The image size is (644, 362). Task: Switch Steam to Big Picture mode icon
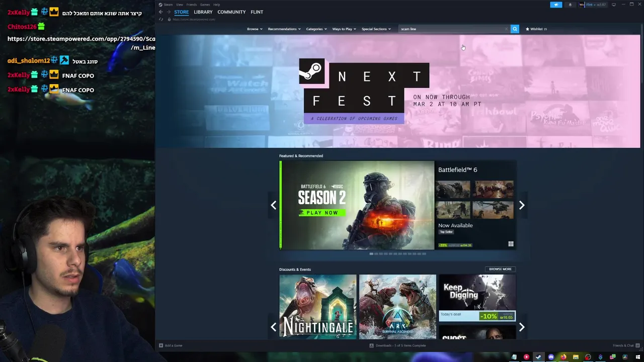pyautogui.click(x=614, y=5)
